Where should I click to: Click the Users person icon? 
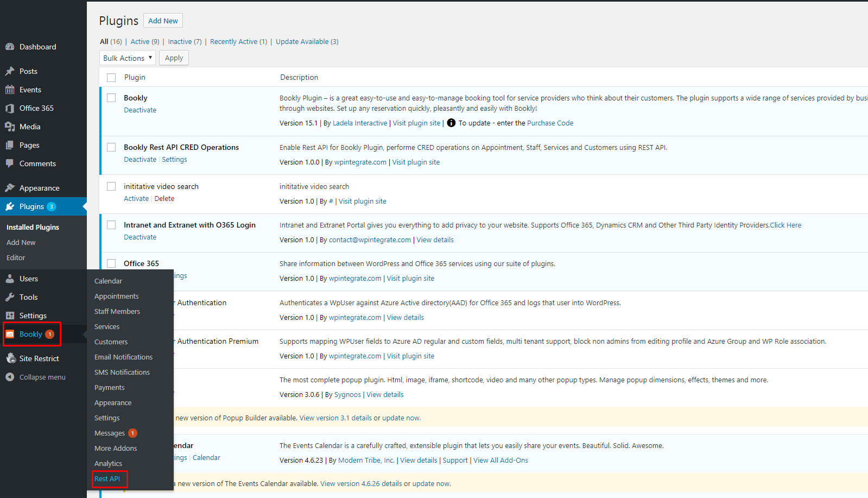10,279
